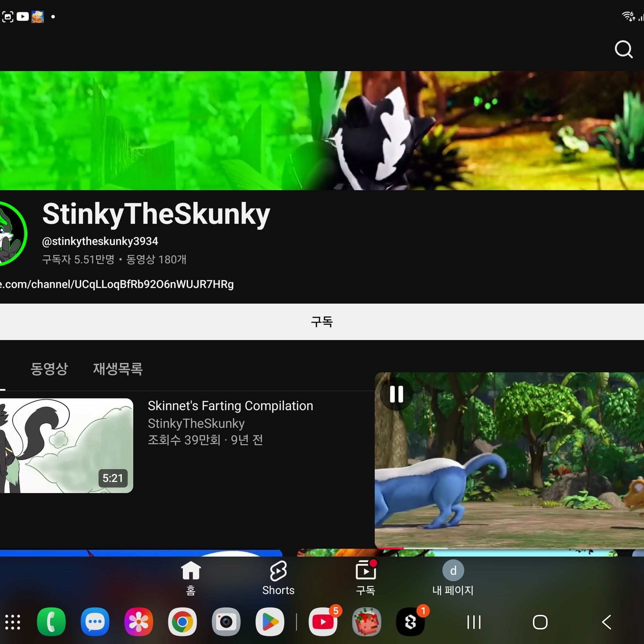Open the app drawer grid icon

pos(12,622)
